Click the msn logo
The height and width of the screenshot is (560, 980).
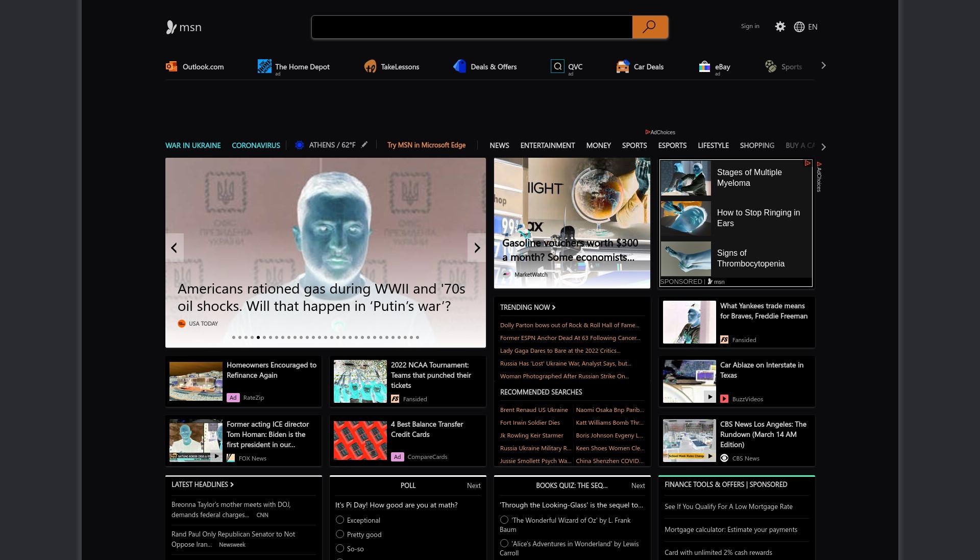184,27
